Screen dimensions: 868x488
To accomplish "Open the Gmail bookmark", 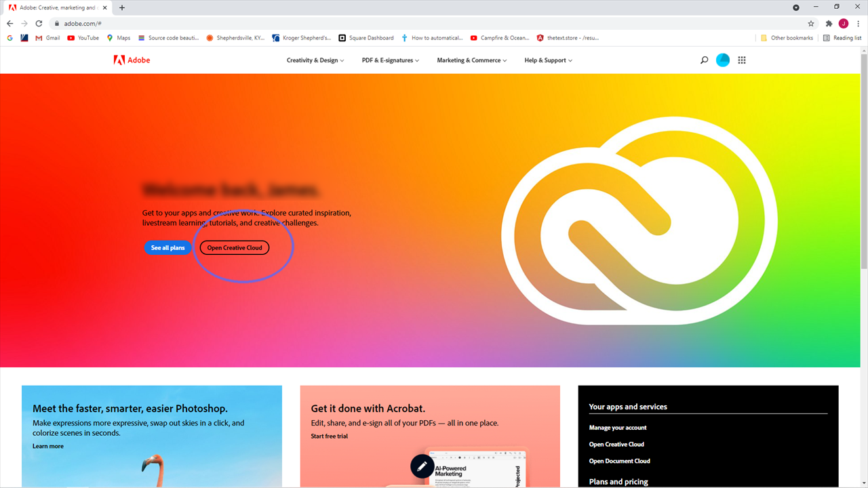I will click(x=47, y=38).
